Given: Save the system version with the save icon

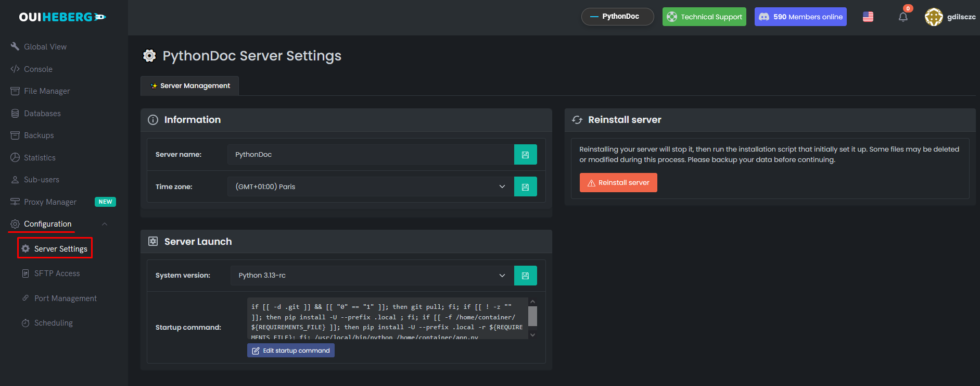Looking at the screenshot, I should [525, 276].
